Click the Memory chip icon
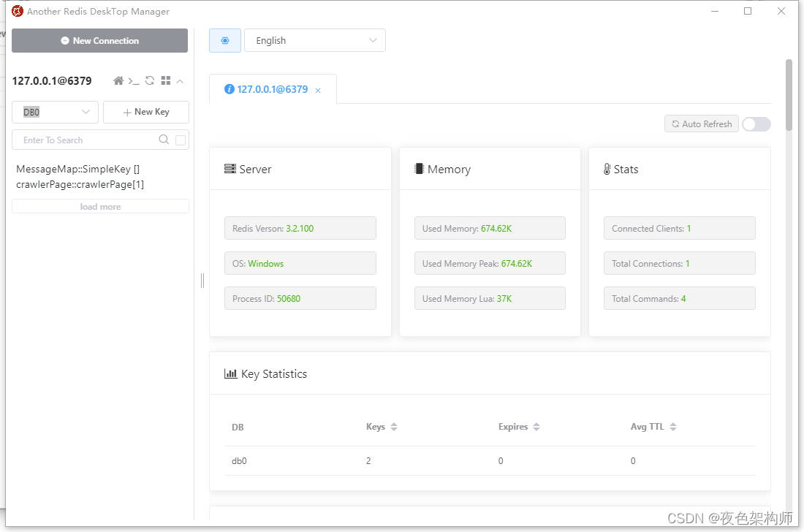804x532 pixels. coord(419,169)
